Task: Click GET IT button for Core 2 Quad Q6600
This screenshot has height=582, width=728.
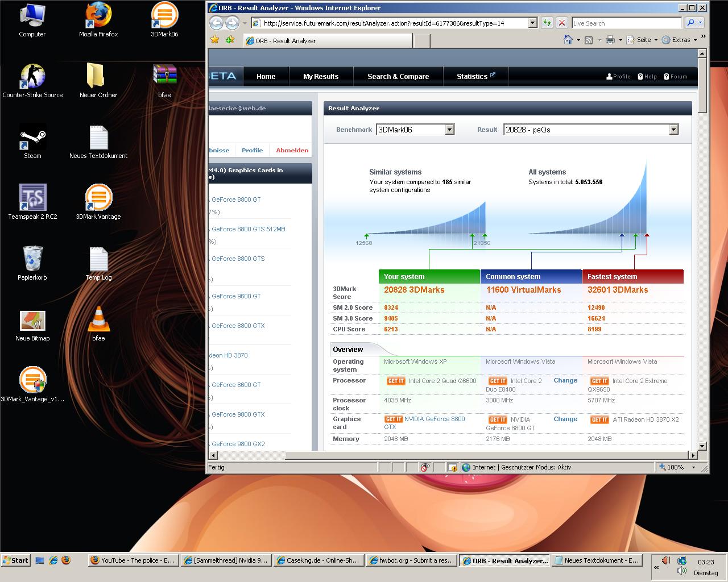Action: coord(396,381)
